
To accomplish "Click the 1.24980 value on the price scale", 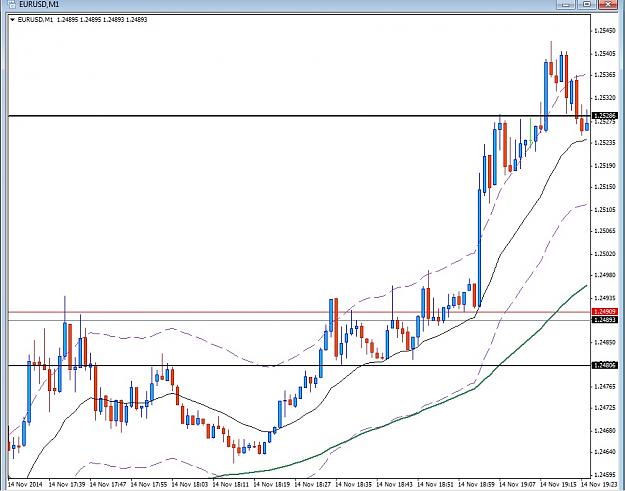I will point(605,275).
